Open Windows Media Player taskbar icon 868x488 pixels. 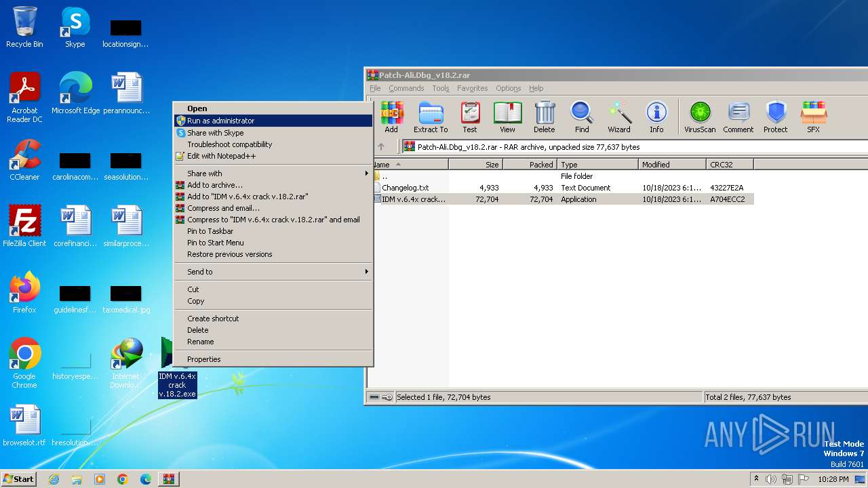click(x=100, y=479)
